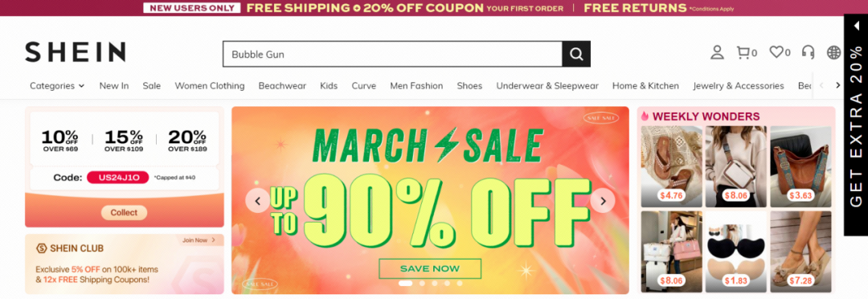Click the Collect coupon button
The height and width of the screenshot is (299, 868).
pyautogui.click(x=124, y=213)
